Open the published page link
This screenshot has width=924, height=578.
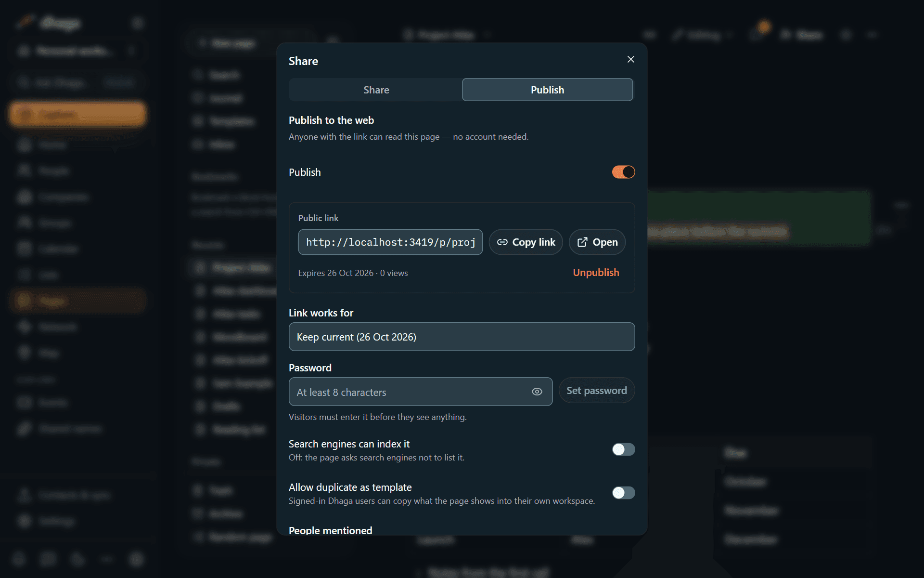(597, 242)
